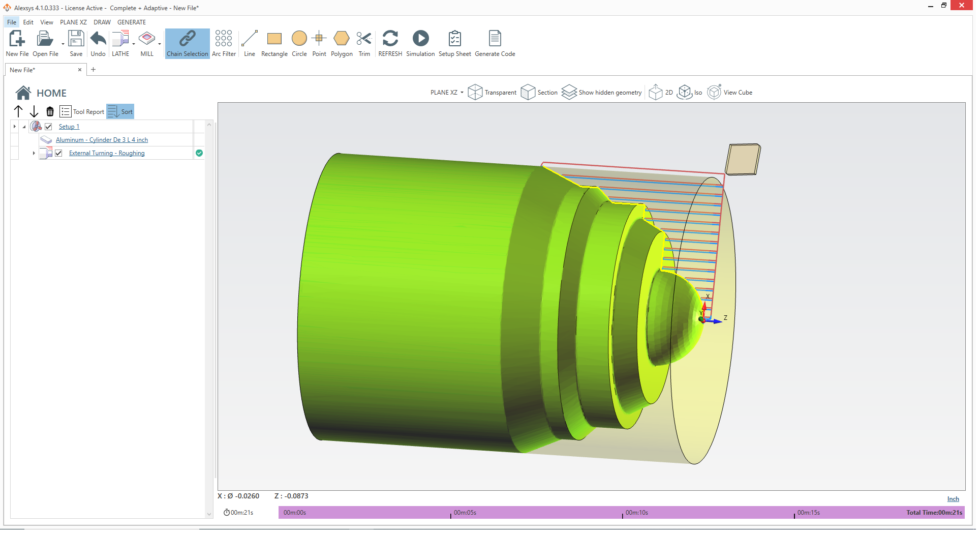Add a new tab with plus button
Image resolution: width=980 pixels, height=533 pixels.
point(93,70)
